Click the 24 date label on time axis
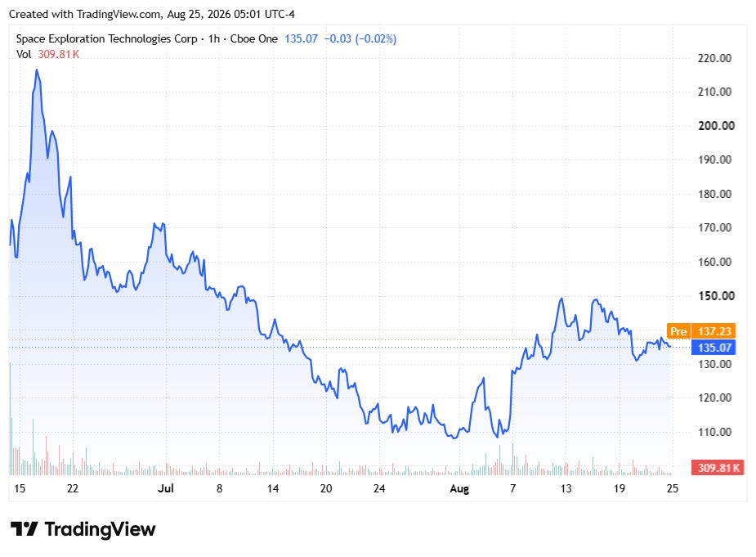Image resolution: width=756 pixels, height=557 pixels. 379,488
